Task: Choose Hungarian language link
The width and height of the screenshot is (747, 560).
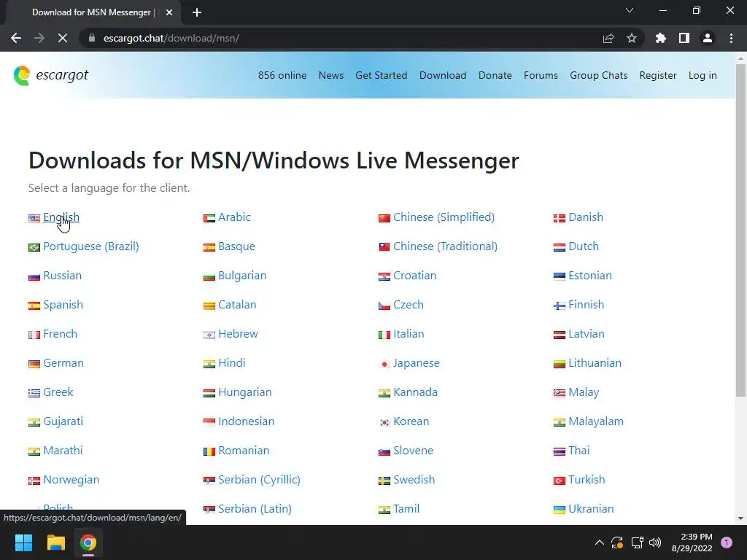Action: click(245, 392)
